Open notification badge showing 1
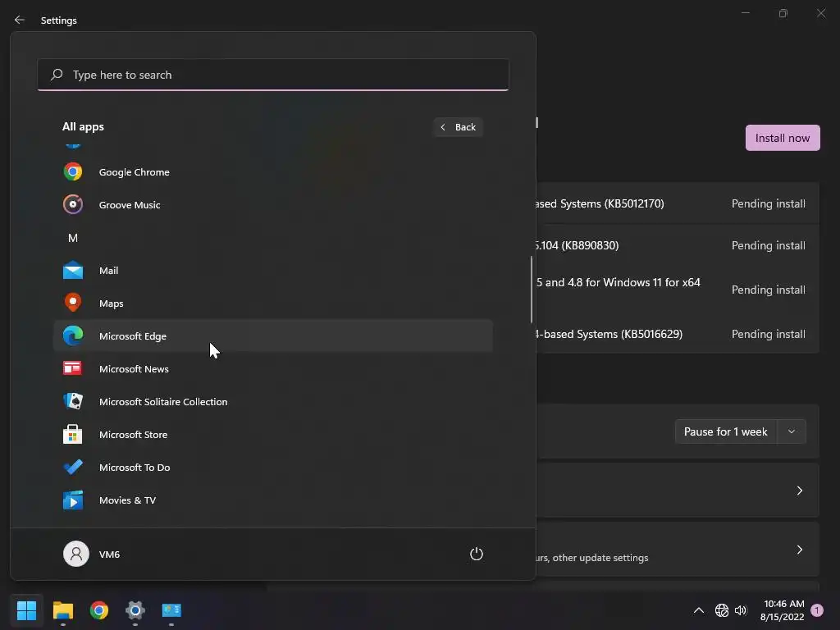Viewport: 840px width, 630px height. coord(817,610)
